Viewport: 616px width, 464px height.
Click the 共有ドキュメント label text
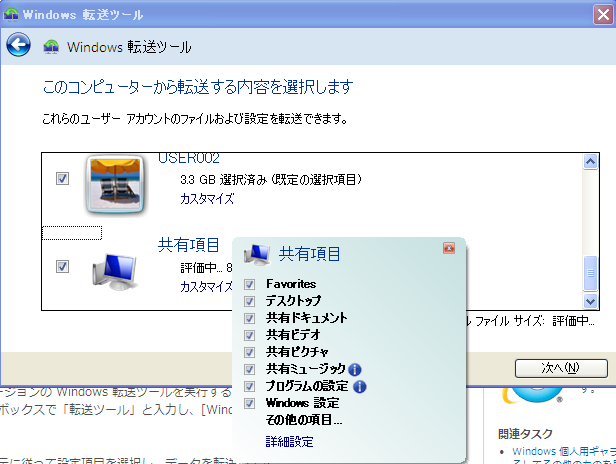[306, 318]
